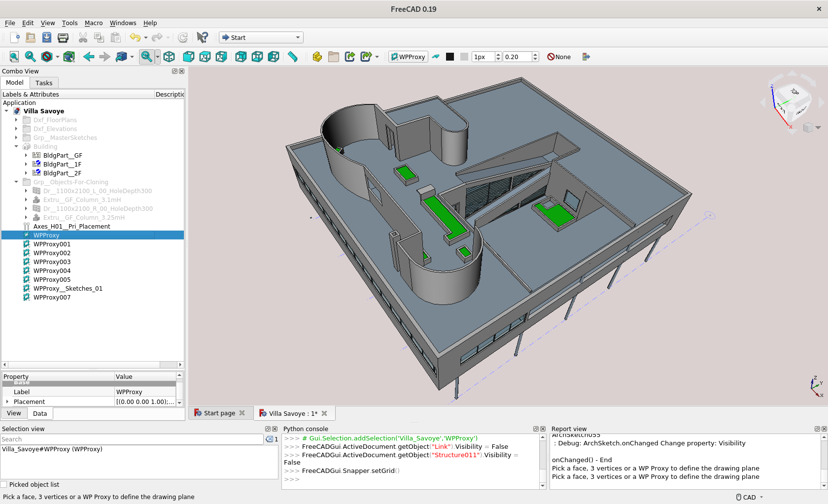Open the Draw style dropdown arrow
The height and width of the screenshot is (504, 828).
pos(57,57)
